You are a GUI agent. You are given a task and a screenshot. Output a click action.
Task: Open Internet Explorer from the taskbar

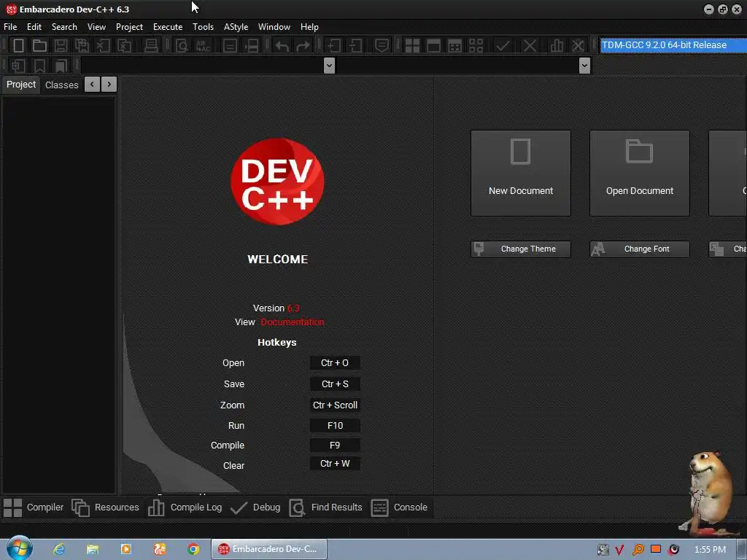point(59,549)
